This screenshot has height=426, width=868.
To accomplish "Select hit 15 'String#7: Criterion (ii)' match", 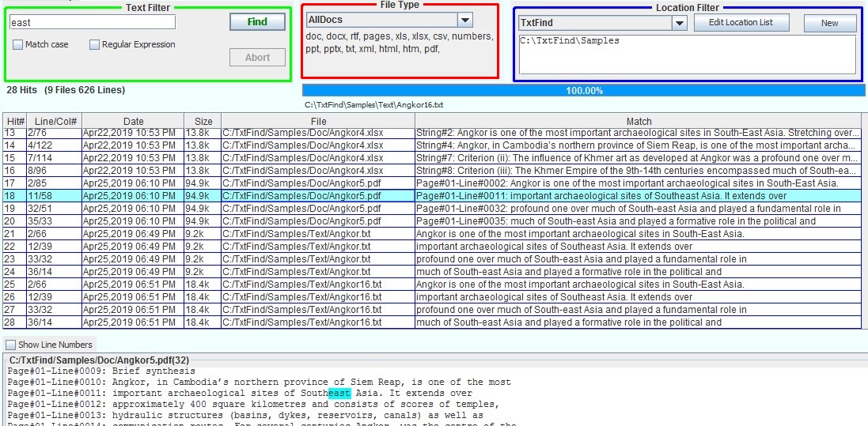I will pos(639,158).
